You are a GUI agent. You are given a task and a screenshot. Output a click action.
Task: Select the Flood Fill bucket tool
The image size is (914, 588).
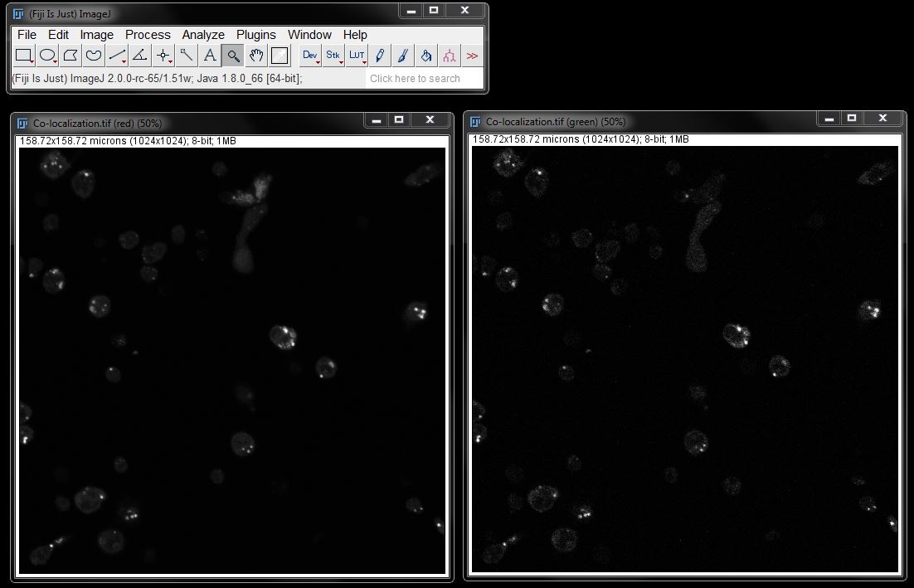[425, 56]
